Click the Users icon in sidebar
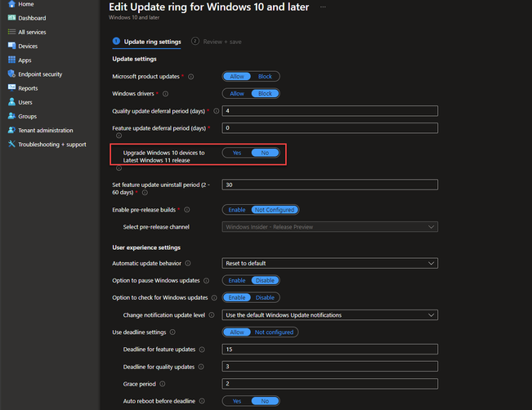Screen dimensions: 532x410 coord(12,102)
